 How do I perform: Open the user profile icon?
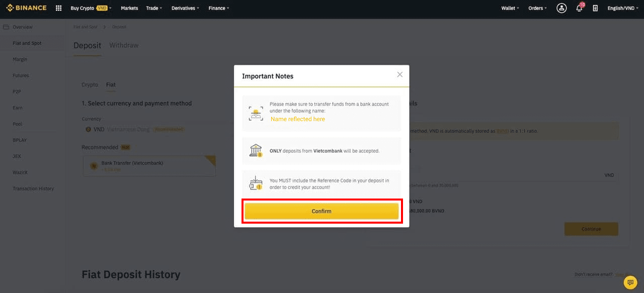(x=561, y=8)
